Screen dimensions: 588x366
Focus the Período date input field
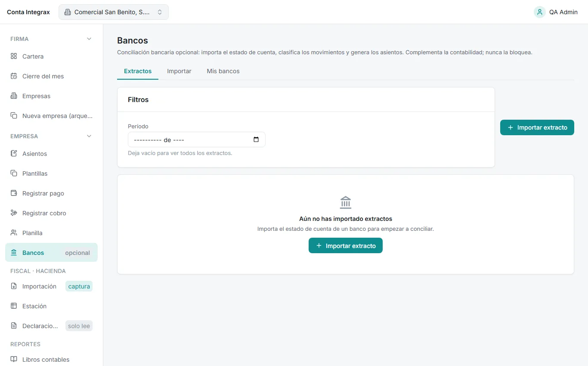pos(197,140)
